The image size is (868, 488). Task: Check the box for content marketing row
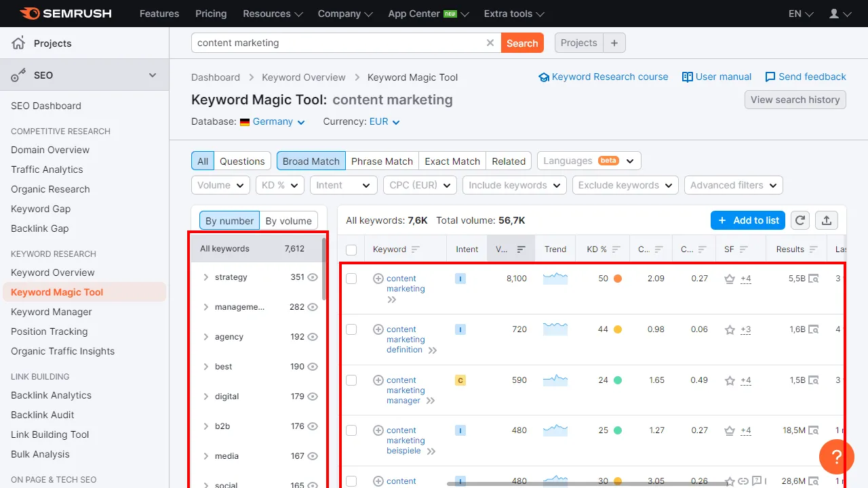pos(351,279)
